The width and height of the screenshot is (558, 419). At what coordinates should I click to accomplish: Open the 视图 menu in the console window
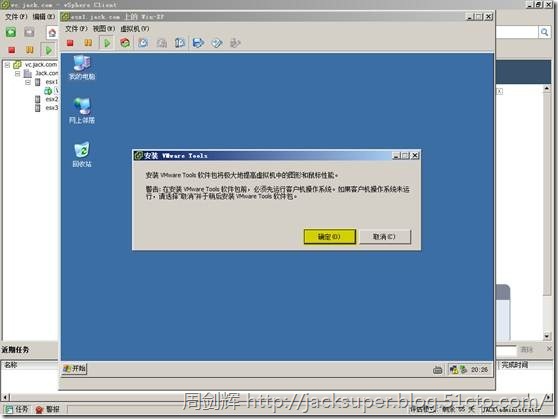click(x=104, y=29)
